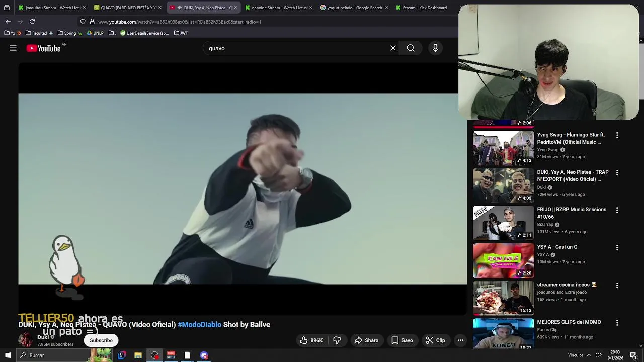This screenshot has width=644, height=362.
Task: Expand hidden system tray icons chevron
Action: click(x=588, y=355)
